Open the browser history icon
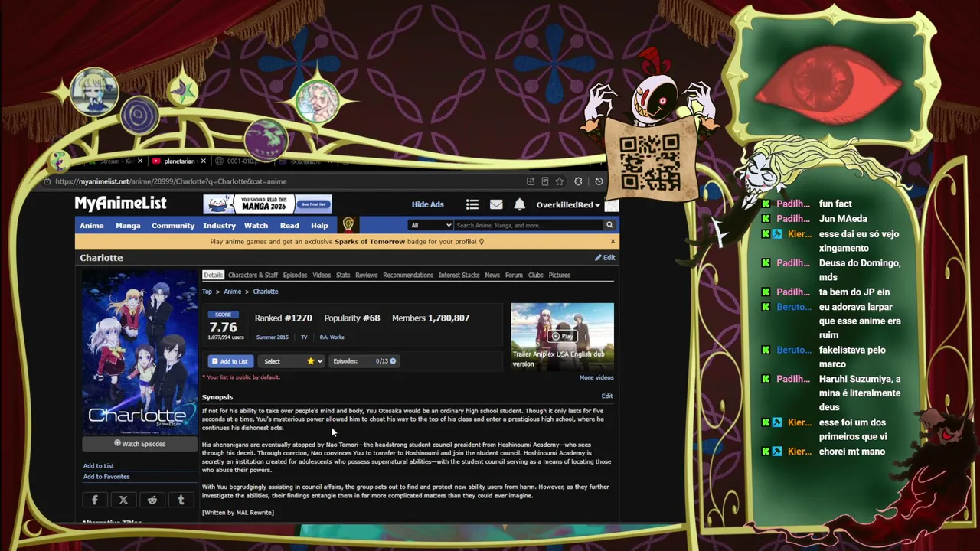980x551 pixels. pyautogui.click(x=599, y=181)
